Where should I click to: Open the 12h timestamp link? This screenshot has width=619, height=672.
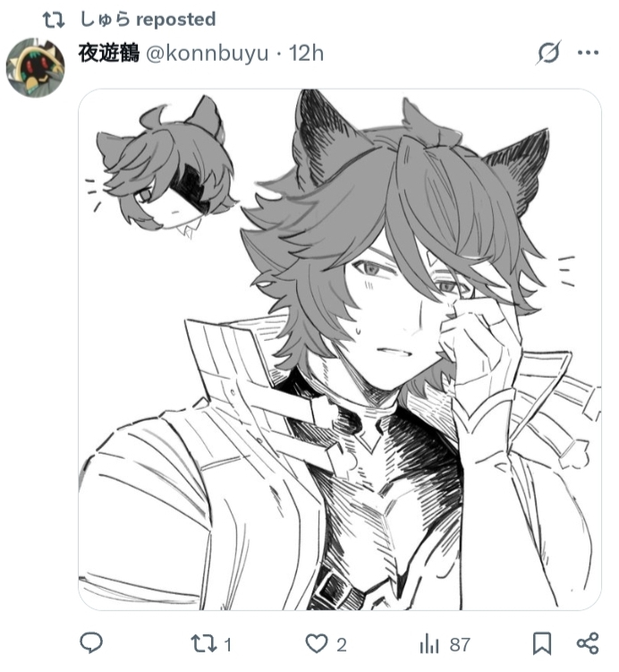(306, 53)
